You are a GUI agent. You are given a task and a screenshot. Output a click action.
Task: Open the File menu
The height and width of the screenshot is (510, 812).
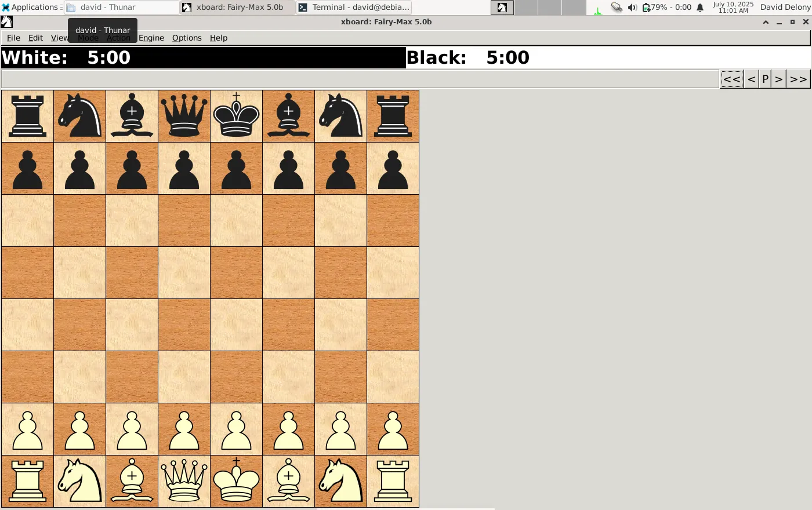point(13,38)
